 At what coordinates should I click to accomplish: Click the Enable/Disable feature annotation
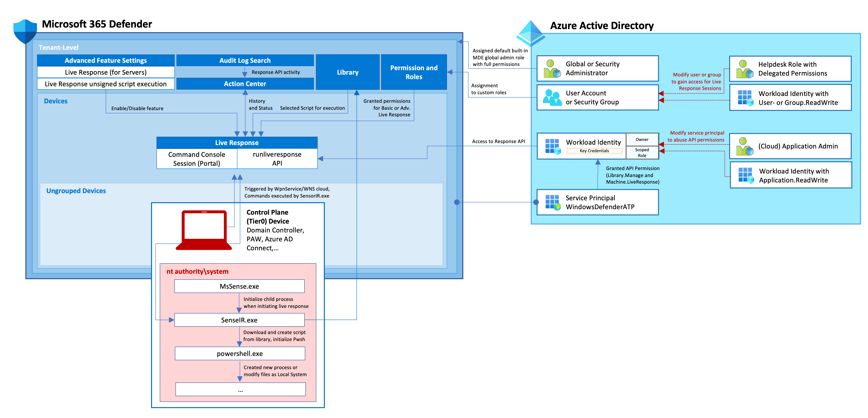click(137, 108)
